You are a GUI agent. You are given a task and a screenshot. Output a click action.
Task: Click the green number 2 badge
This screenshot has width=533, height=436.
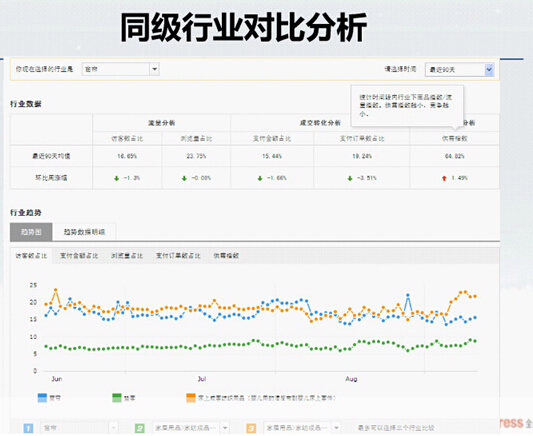pos(140,428)
